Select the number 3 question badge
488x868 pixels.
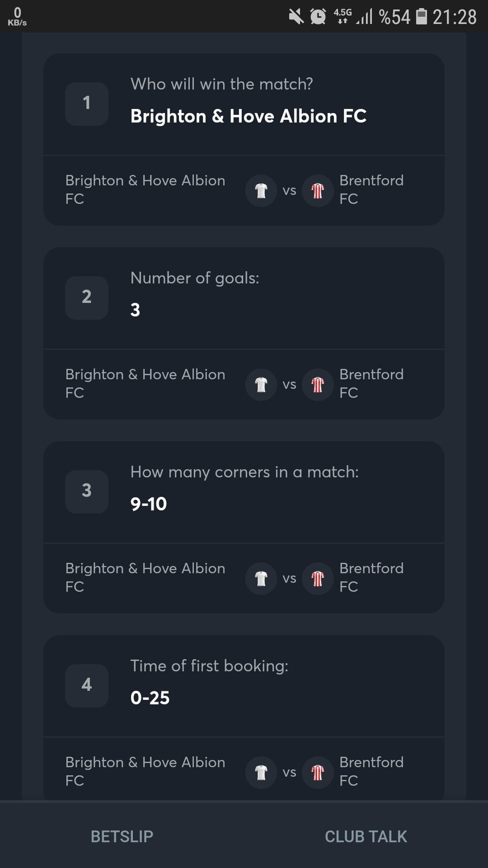87,492
